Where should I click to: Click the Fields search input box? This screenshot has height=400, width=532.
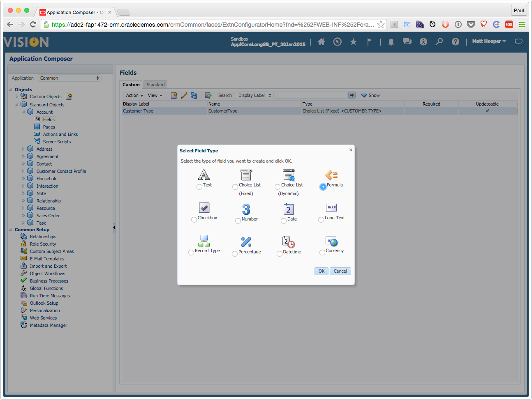(x=311, y=95)
